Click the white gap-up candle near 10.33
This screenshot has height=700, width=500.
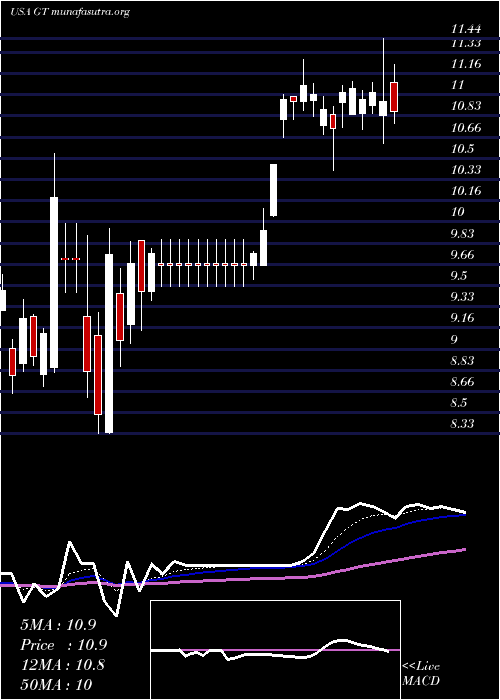273,190
